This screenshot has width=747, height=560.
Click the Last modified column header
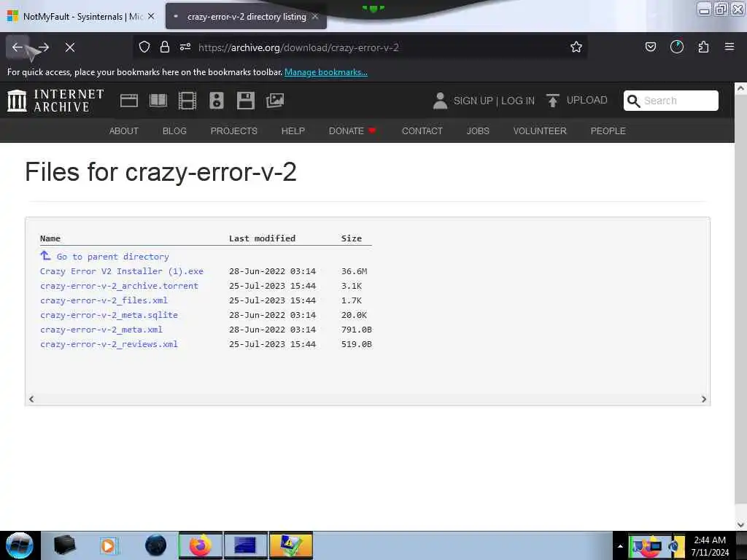click(x=262, y=238)
